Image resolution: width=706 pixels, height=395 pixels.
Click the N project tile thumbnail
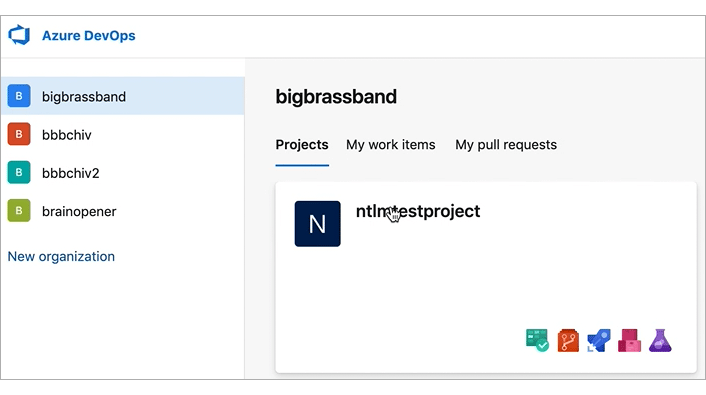pos(317,224)
